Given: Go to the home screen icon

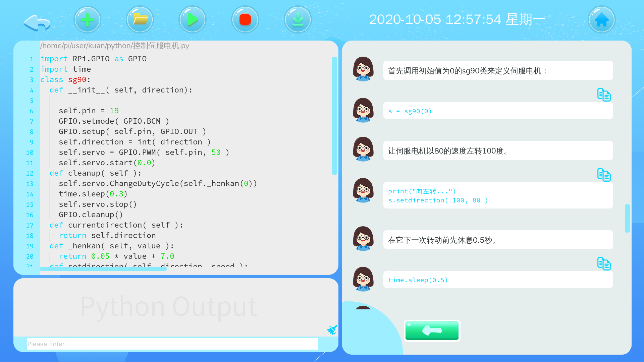Looking at the screenshot, I should coord(602,19).
